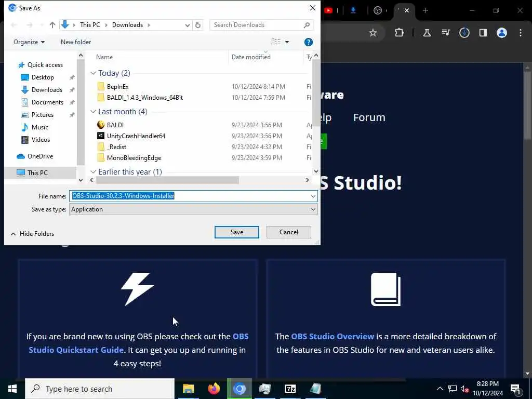Open Chrome three-dot menu
The height and width of the screenshot is (399, 532).
pyautogui.click(x=521, y=33)
